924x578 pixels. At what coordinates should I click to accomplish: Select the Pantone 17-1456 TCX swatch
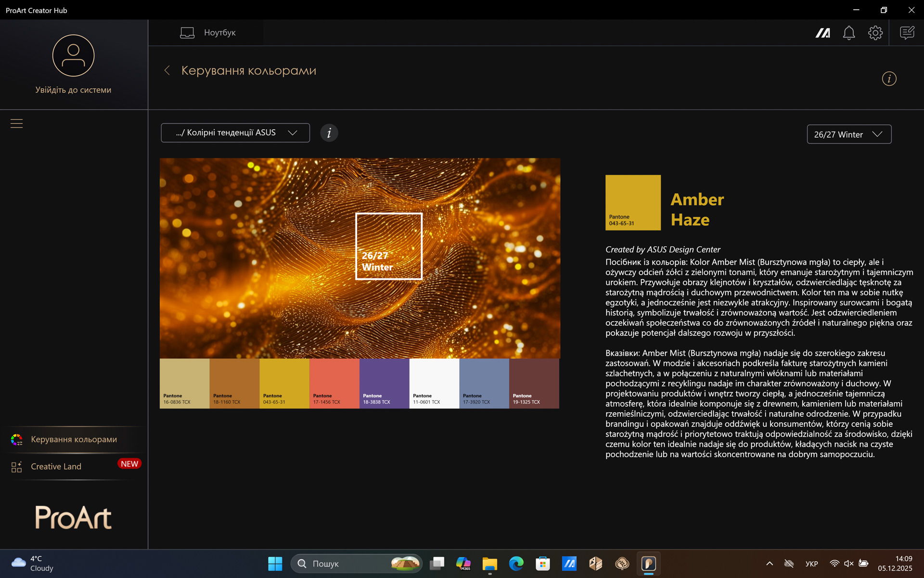[334, 383]
